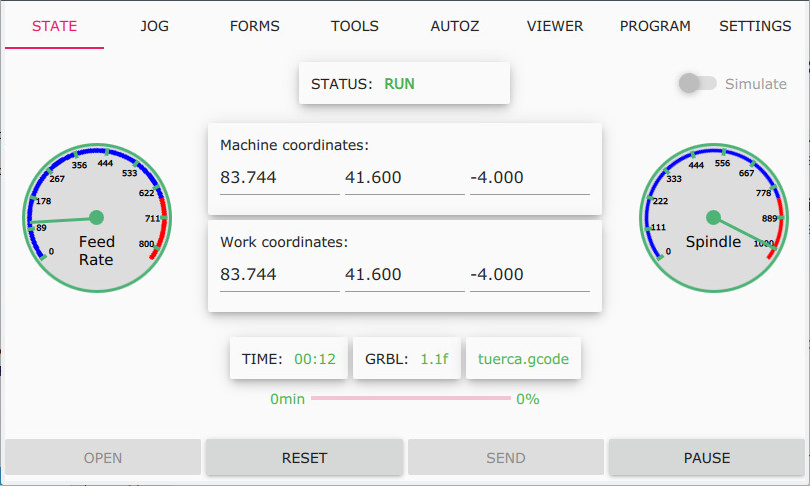
Task: Click machine Y coordinate field 41.600
Action: 404,178
